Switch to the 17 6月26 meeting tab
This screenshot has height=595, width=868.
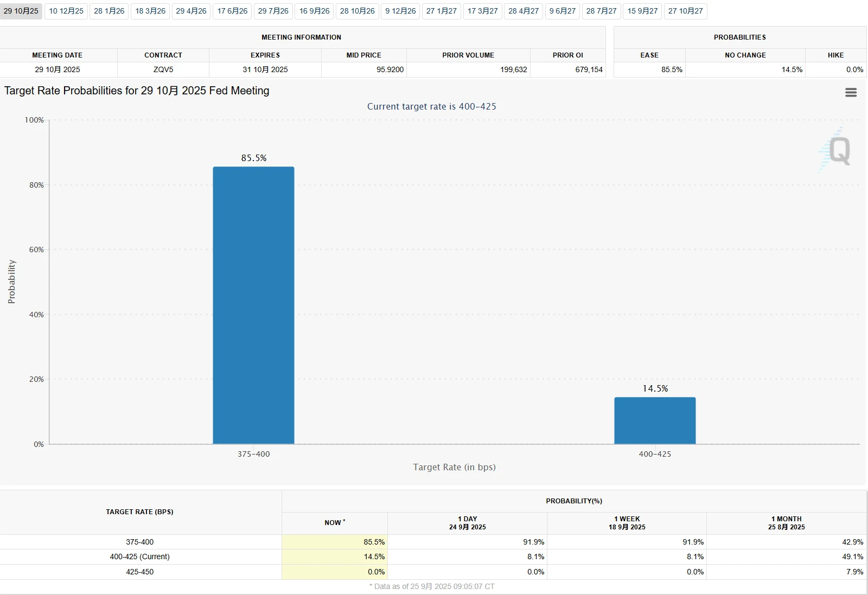click(232, 11)
